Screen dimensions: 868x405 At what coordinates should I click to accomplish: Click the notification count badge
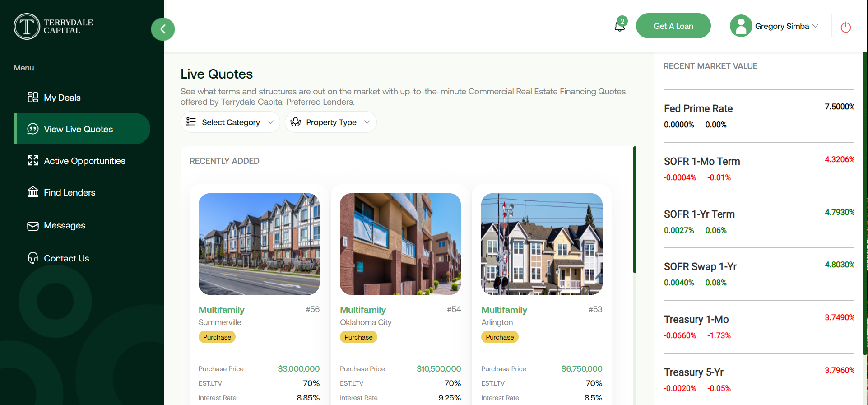tap(622, 21)
